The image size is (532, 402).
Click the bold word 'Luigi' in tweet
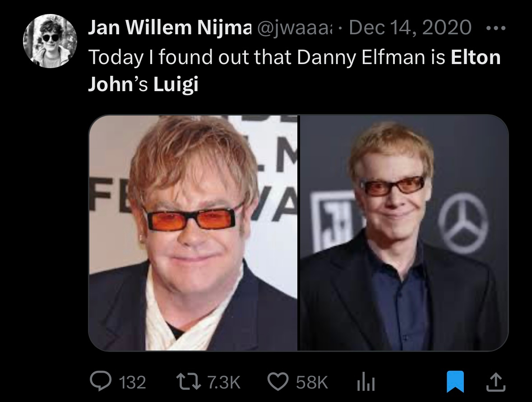[x=176, y=84]
